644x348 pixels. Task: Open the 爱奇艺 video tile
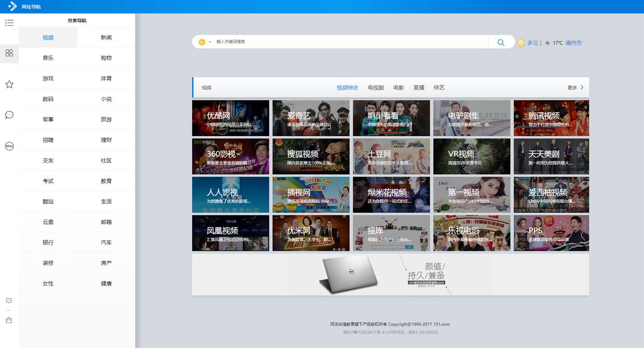pyautogui.click(x=311, y=118)
